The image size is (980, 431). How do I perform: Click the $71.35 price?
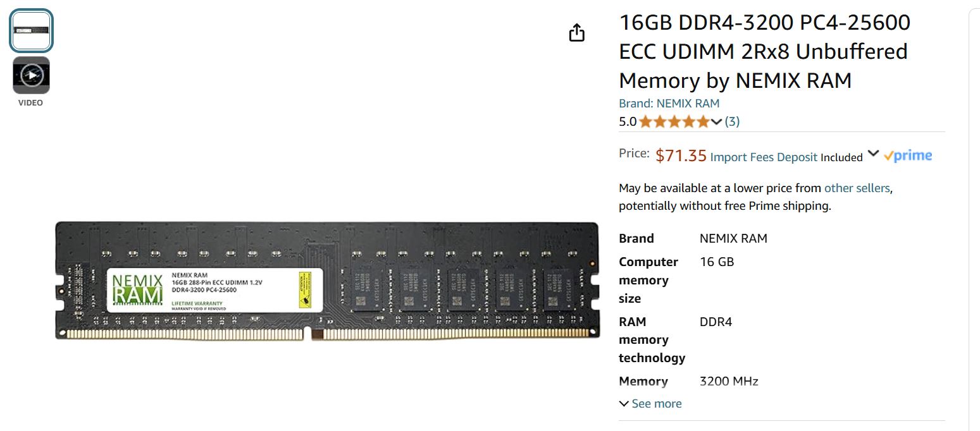681,155
